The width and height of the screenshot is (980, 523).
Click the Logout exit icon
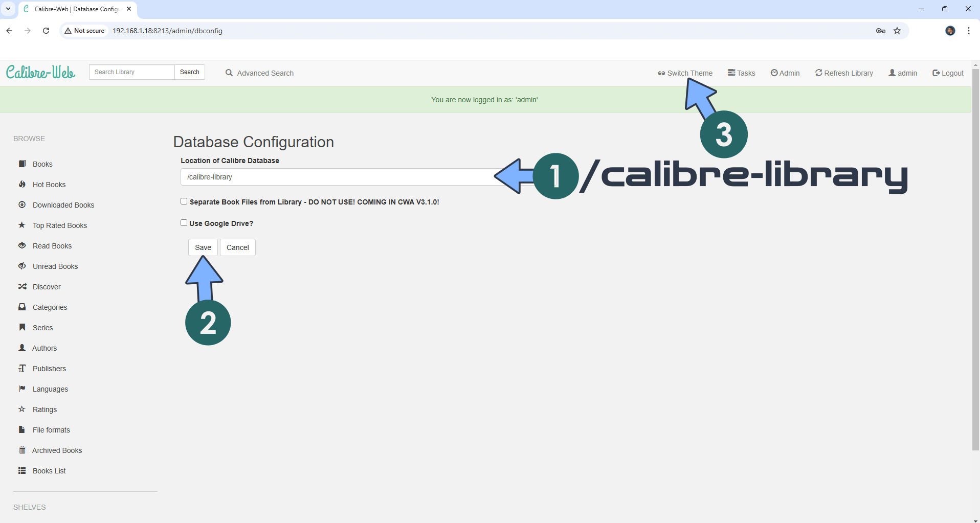click(936, 73)
